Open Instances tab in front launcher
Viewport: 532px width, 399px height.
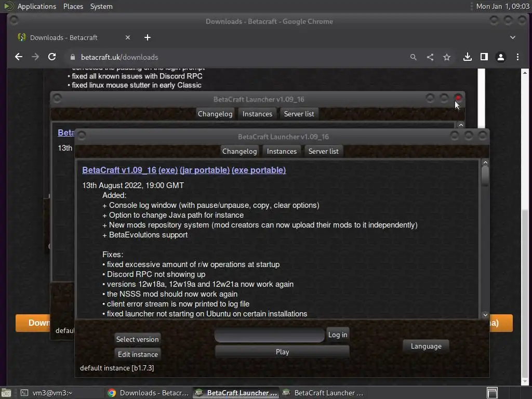282,151
